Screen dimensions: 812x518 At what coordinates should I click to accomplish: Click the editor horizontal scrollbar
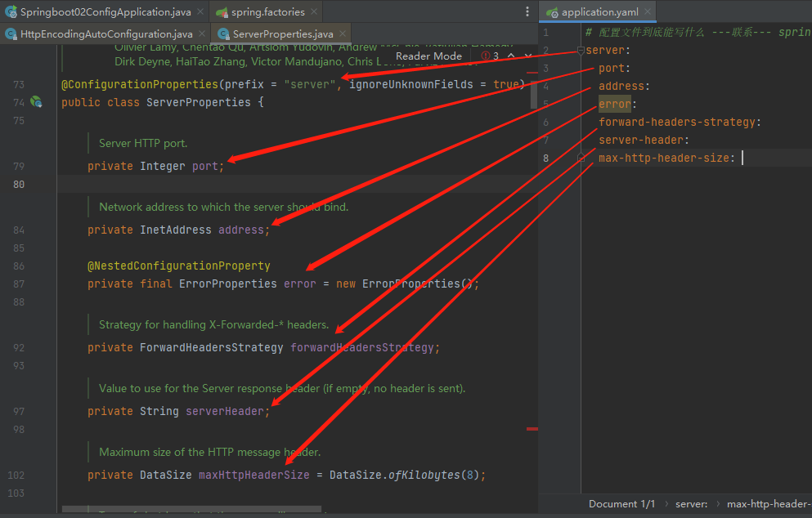point(191,509)
